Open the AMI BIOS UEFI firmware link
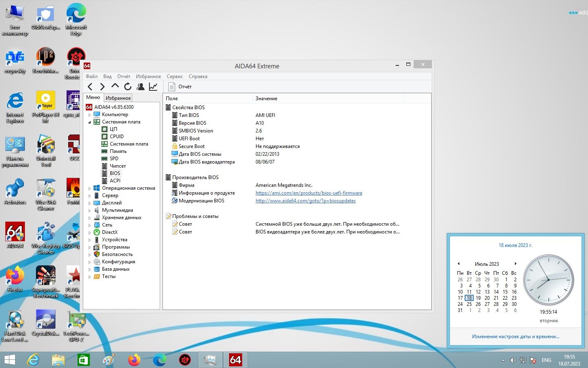Viewport: 588px width, 368px height. tap(309, 193)
